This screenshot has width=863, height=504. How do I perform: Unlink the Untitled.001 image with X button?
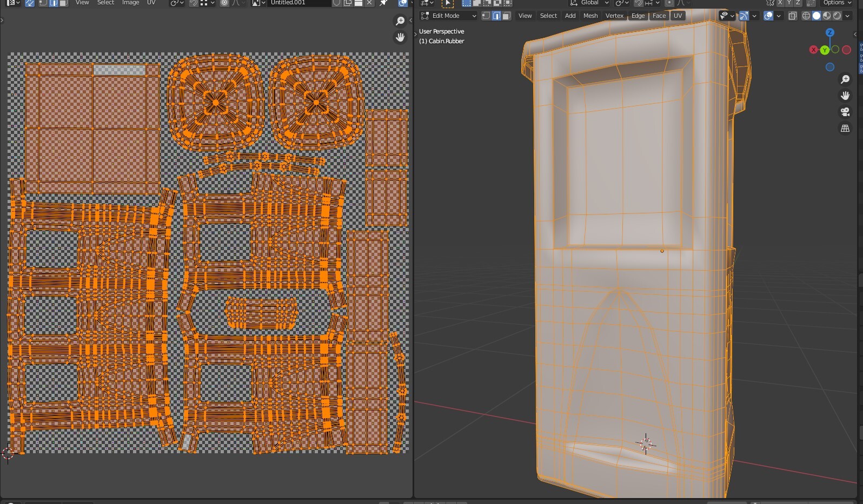tap(369, 3)
